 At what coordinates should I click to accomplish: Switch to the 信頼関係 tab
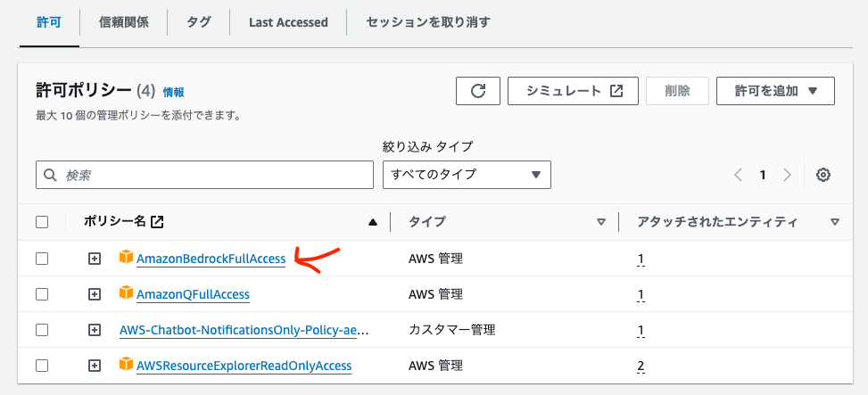[124, 22]
